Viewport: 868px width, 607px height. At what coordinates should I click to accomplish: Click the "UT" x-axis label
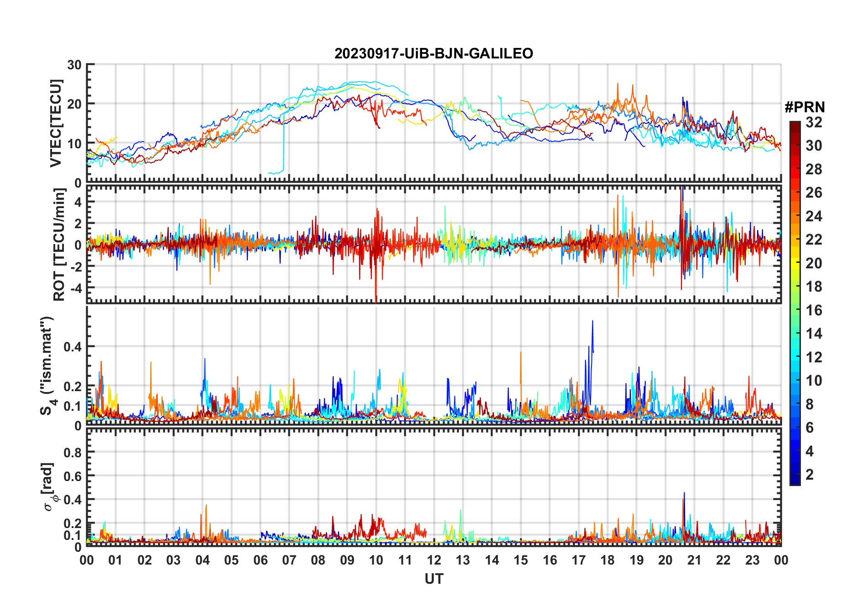tap(434, 579)
